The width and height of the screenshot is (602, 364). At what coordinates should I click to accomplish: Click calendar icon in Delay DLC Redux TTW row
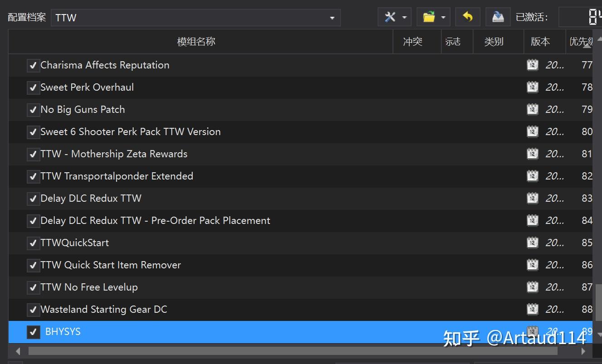tap(533, 198)
